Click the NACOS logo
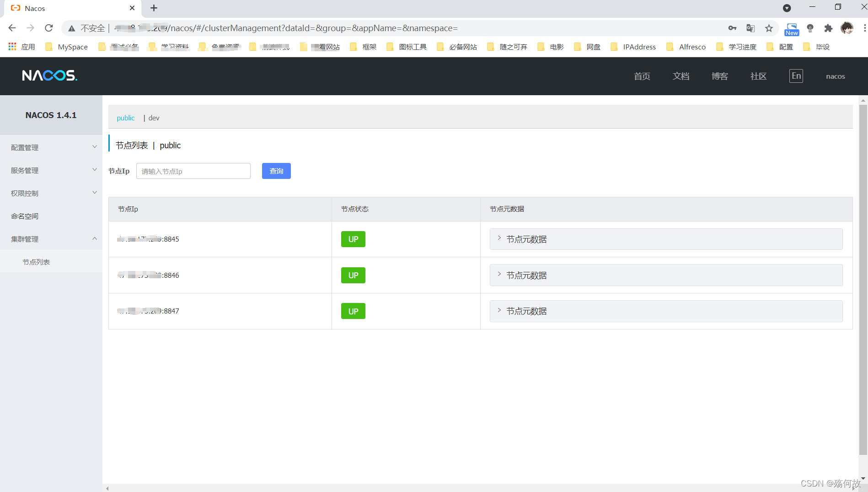The width and height of the screenshot is (868, 492). click(50, 76)
